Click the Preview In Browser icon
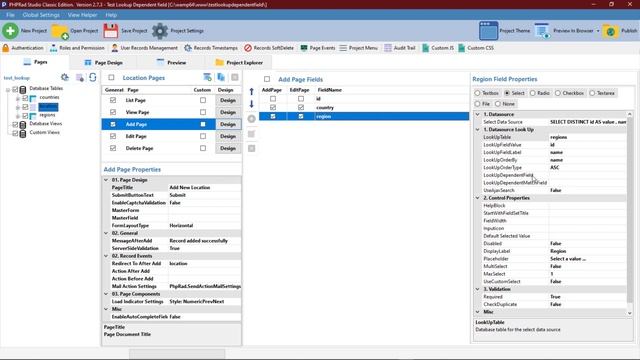This screenshot has height=360, width=640. [542, 31]
